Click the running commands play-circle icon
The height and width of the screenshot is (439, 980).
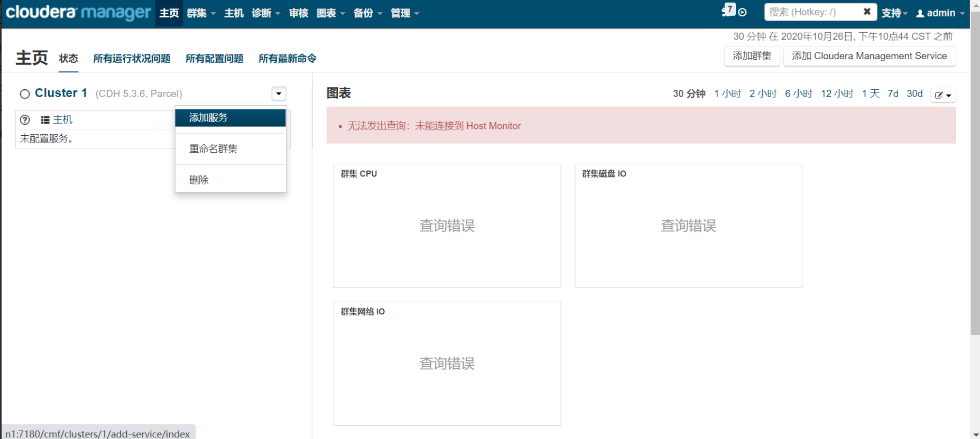coord(743,13)
